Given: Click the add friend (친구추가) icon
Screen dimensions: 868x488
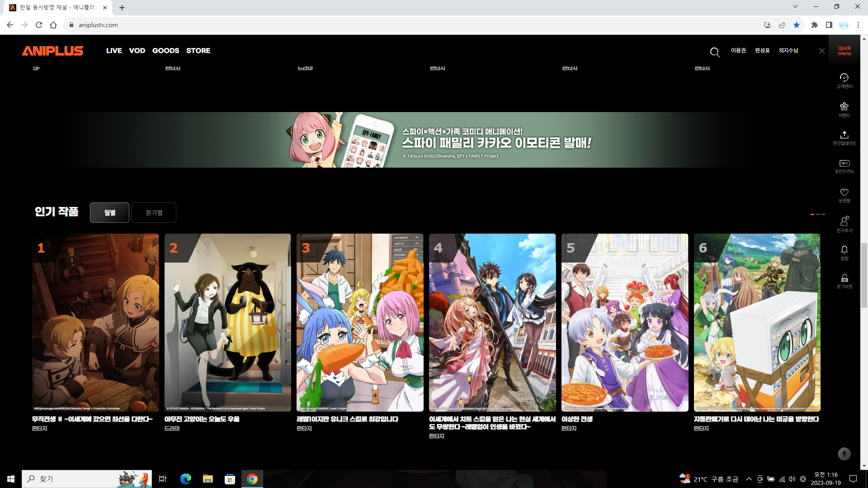Looking at the screenshot, I should [x=844, y=224].
